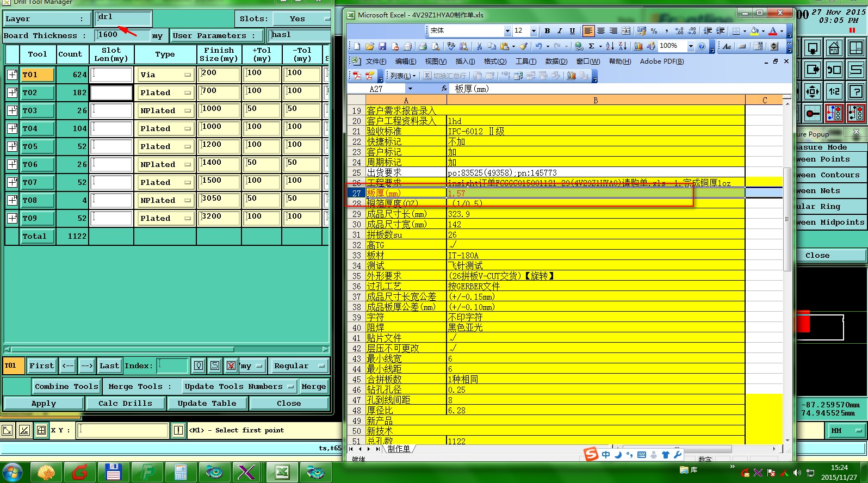Open the 插入(I) menu in Excel

[465, 61]
